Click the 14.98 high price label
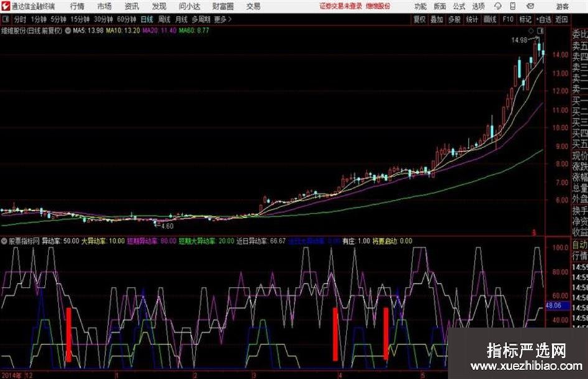This screenshot has height=379, width=588. click(519, 40)
